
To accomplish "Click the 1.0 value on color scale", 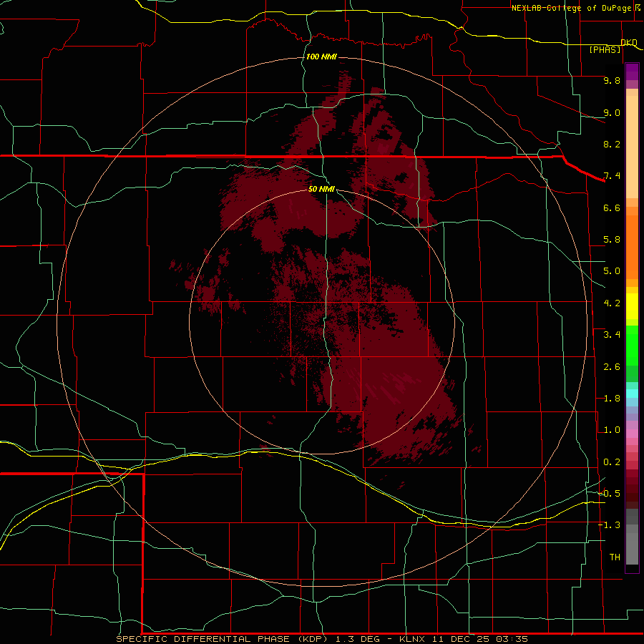I will pos(612,430).
